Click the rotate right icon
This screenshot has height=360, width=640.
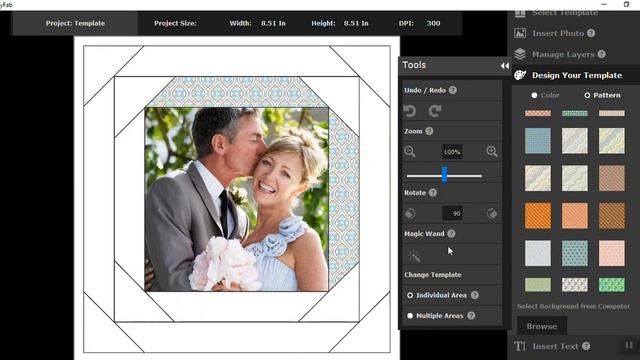point(492,213)
